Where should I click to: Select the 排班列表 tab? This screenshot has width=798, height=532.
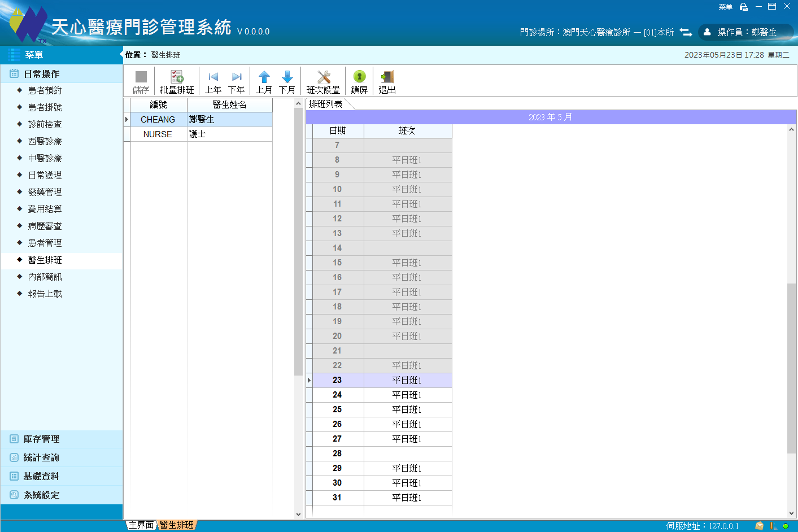(x=326, y=104)
